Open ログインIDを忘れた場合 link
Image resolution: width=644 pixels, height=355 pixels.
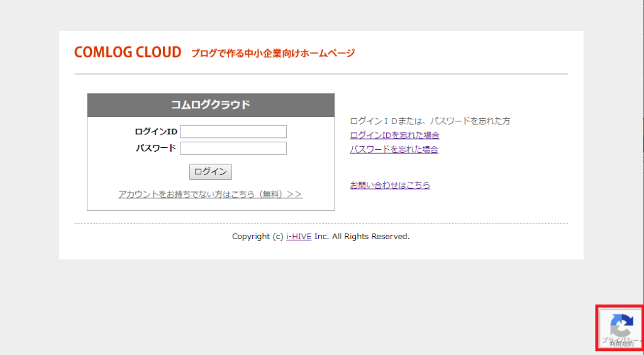[395, 135]
